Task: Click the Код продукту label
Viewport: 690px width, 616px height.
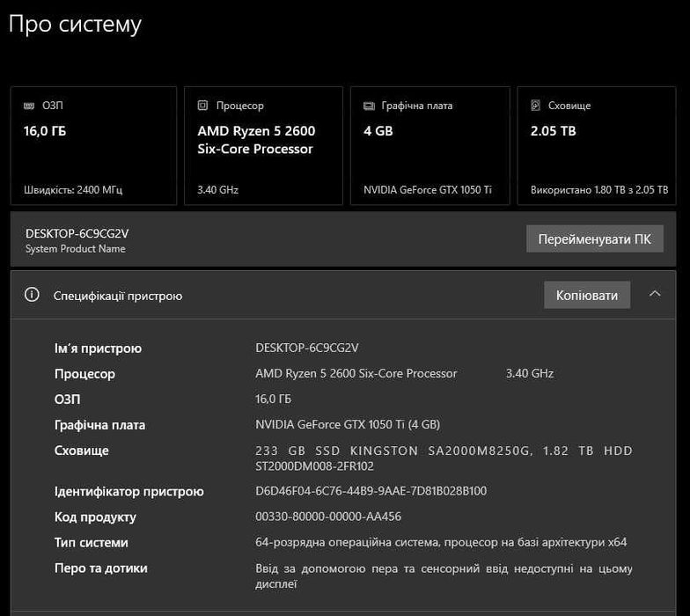Action: pyautogui.click(x=95, y=517)
